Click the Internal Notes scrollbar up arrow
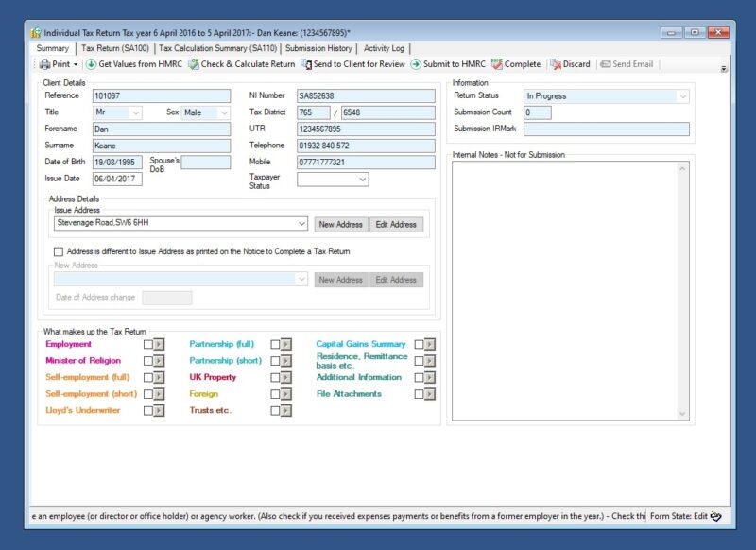The width and height of the screenshot is (756, 550). pyautogui.click(x=682, y=168)
